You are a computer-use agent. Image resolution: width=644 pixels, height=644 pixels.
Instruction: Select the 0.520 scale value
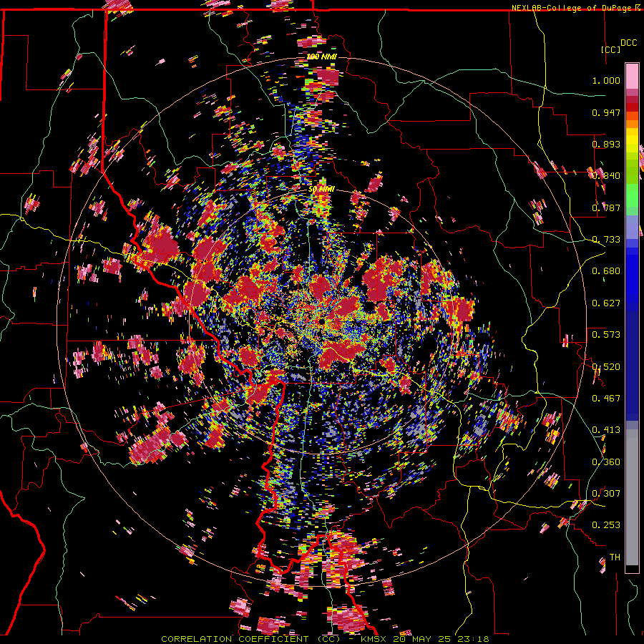[606, 367]
